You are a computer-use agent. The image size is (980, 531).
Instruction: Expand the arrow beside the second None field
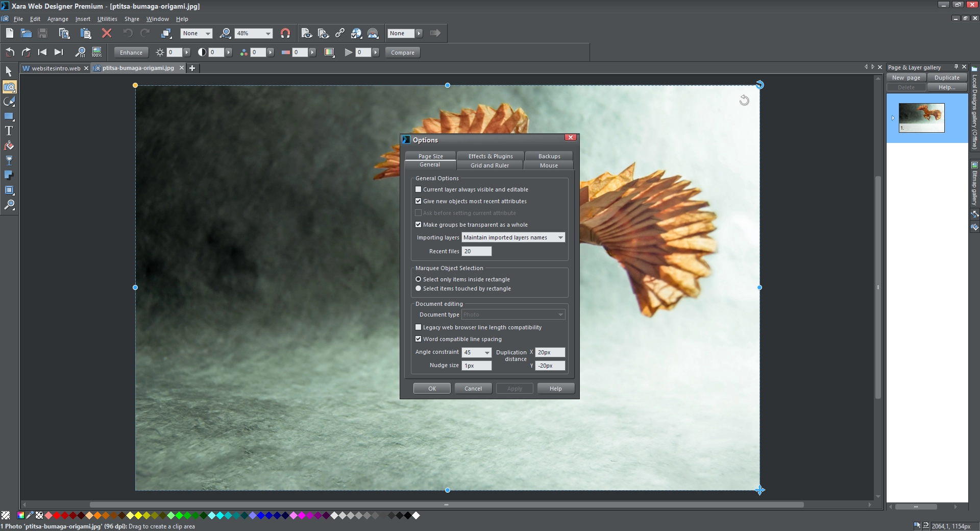tap(419, 33)
